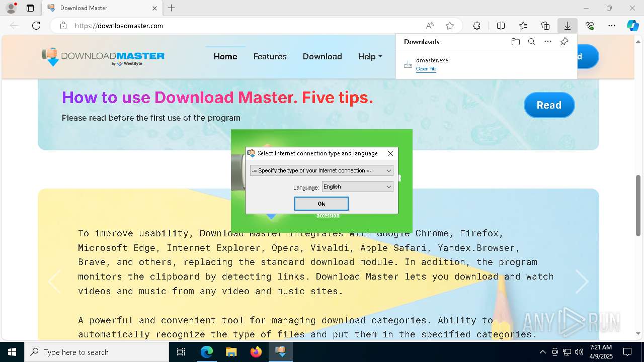Image resolution: width=644 pixels, height=362 pixels.
Task: Open network settings tray icon
Action: [567, 352]
